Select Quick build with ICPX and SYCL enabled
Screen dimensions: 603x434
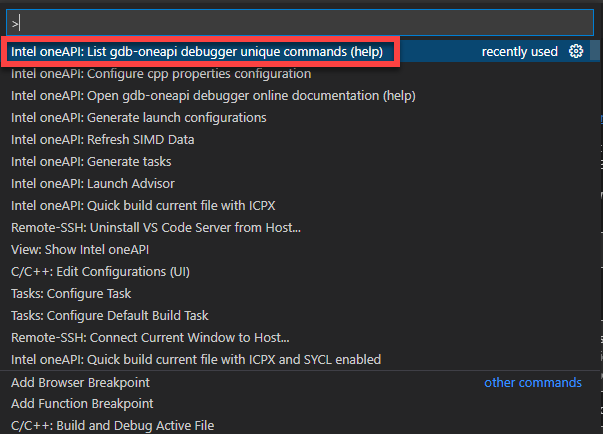[x=196, y=360]
